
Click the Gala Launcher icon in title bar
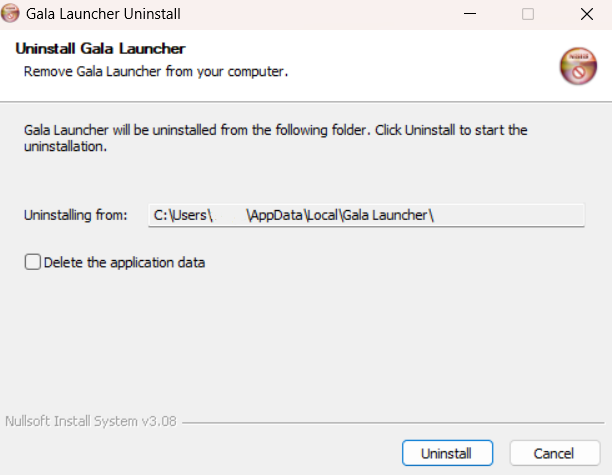point(10,13)
